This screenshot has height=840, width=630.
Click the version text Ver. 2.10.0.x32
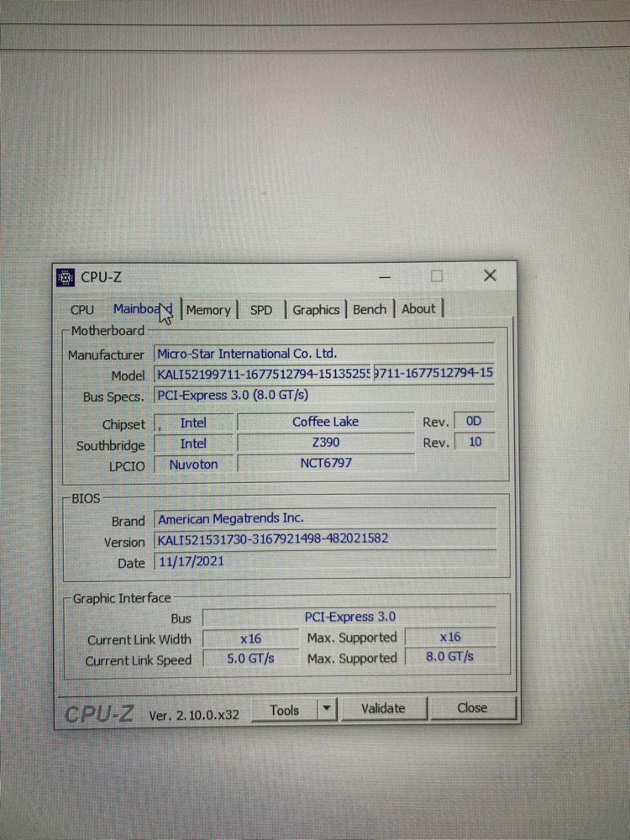click(194, 715)
